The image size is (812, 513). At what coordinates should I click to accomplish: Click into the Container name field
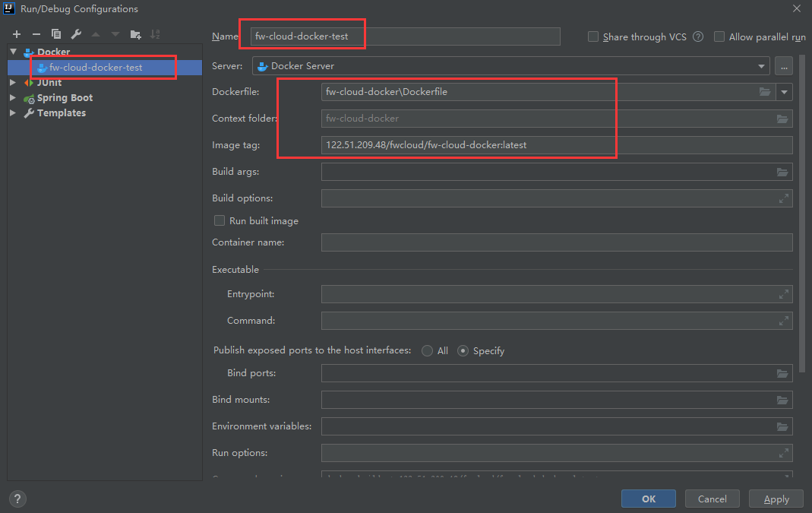556,242
